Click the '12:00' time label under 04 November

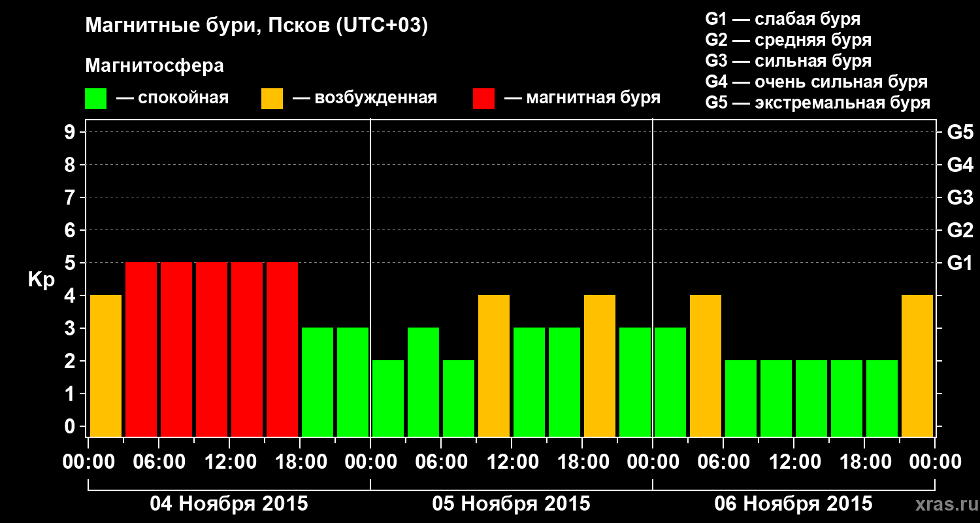(x=230, y=462)
